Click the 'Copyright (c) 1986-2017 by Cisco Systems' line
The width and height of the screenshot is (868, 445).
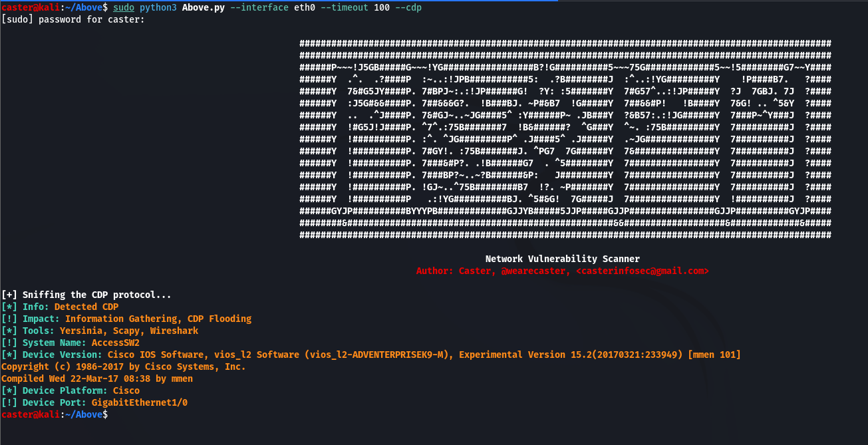[x=124, y=367]
